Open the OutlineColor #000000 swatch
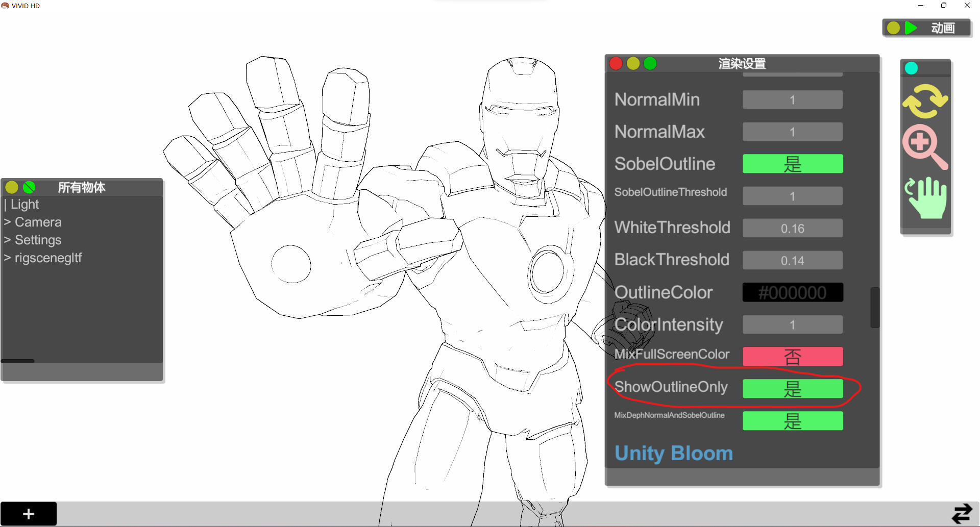This screenshot has height=527, width=980. coord(793,292)
